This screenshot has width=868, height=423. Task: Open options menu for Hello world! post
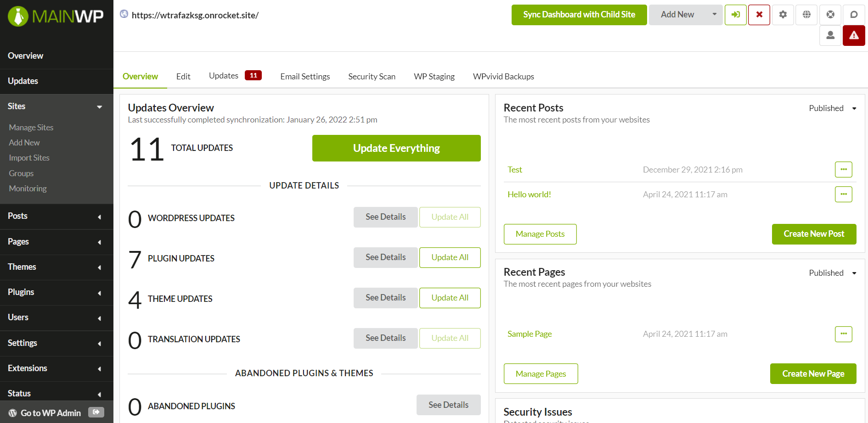(843, 194)
